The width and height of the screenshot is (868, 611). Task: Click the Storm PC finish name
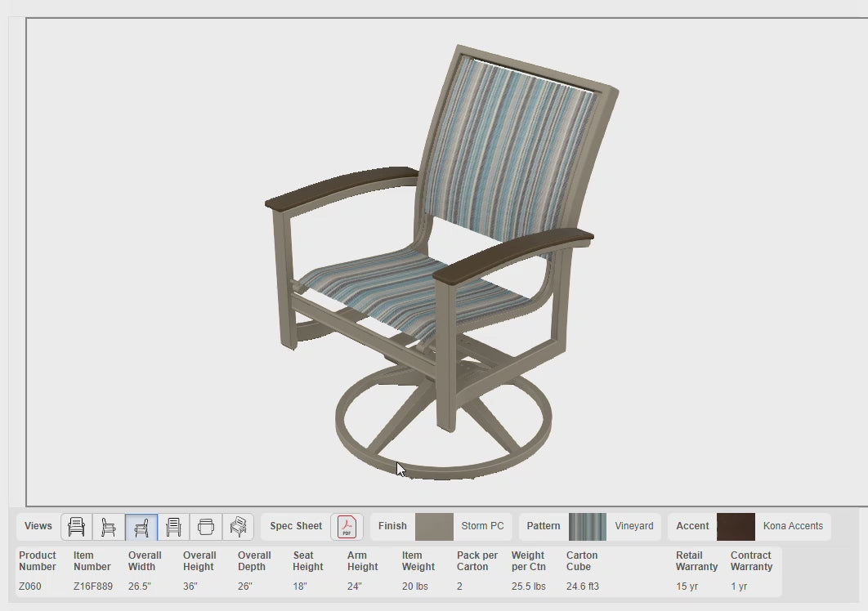tap(482, 526)
